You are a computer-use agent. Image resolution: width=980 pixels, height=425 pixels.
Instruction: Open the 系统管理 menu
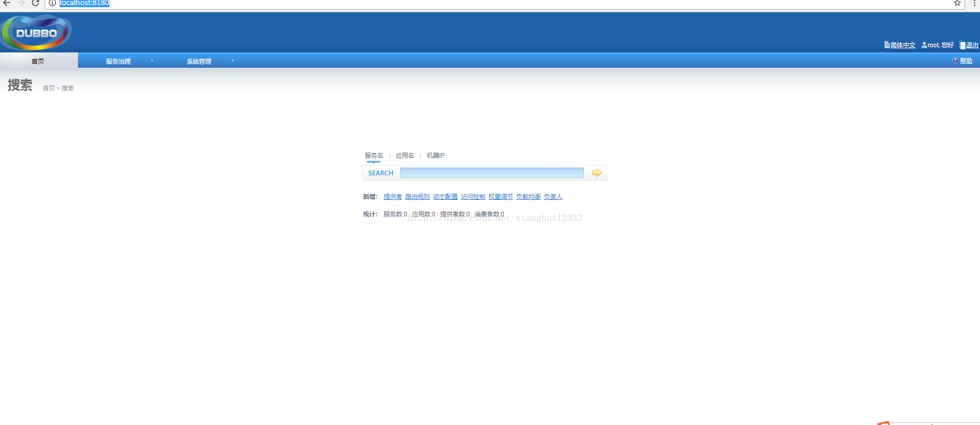199,61
